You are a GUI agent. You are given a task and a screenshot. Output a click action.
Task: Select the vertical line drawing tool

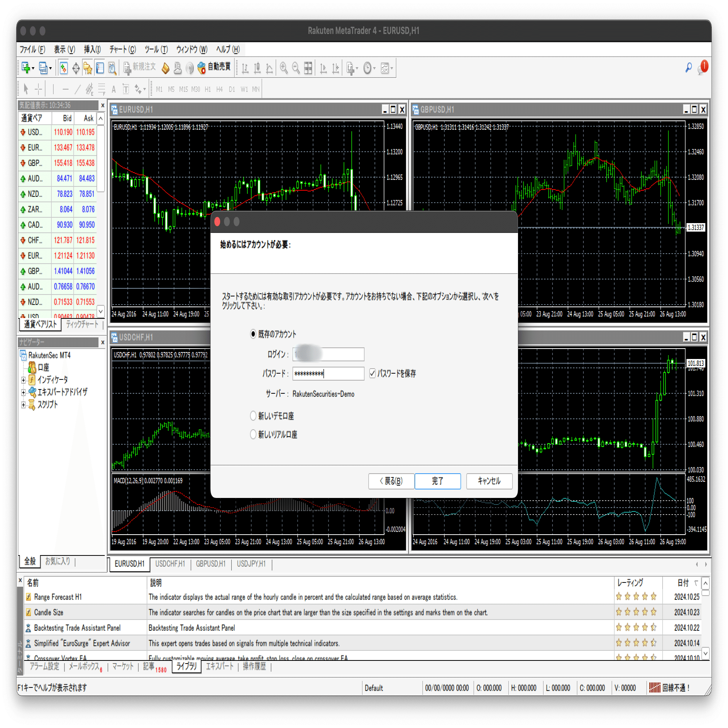click(53, 89)
